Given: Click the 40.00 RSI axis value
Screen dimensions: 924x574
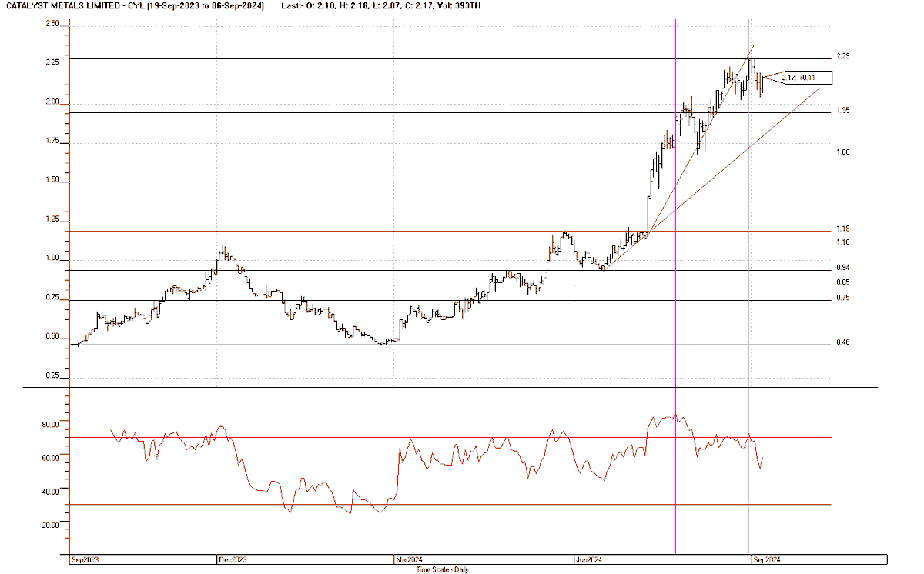Looking at the screenshot, I should point(51,492).
